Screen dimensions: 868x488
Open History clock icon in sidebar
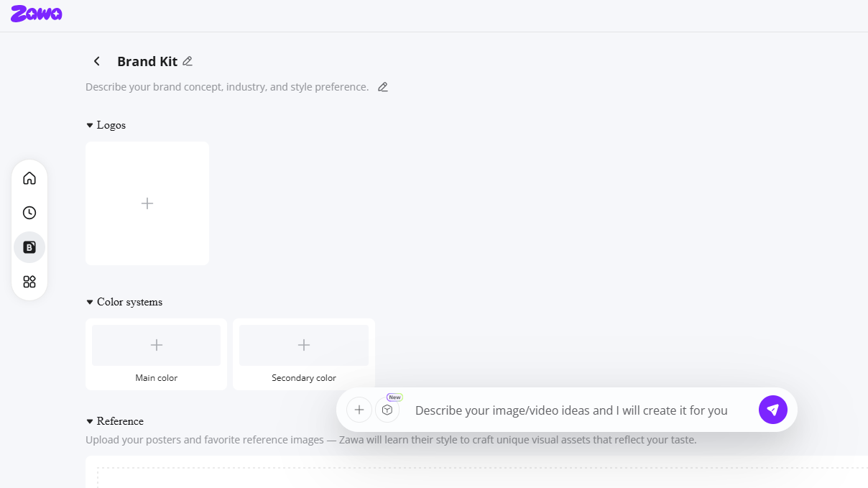click(x=29, y=213)
